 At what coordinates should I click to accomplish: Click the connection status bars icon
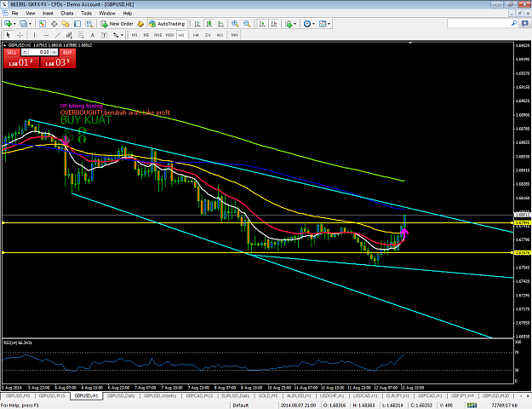[472, 406]
